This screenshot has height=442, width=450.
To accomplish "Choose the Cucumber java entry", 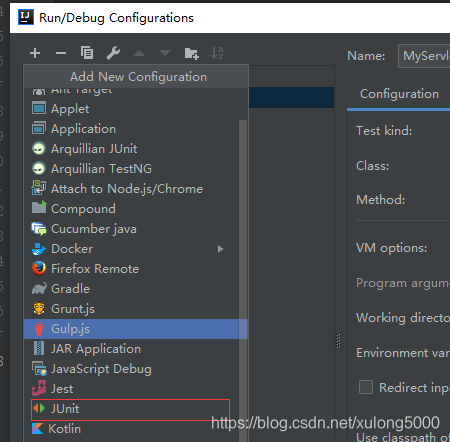I will (131, 229).
